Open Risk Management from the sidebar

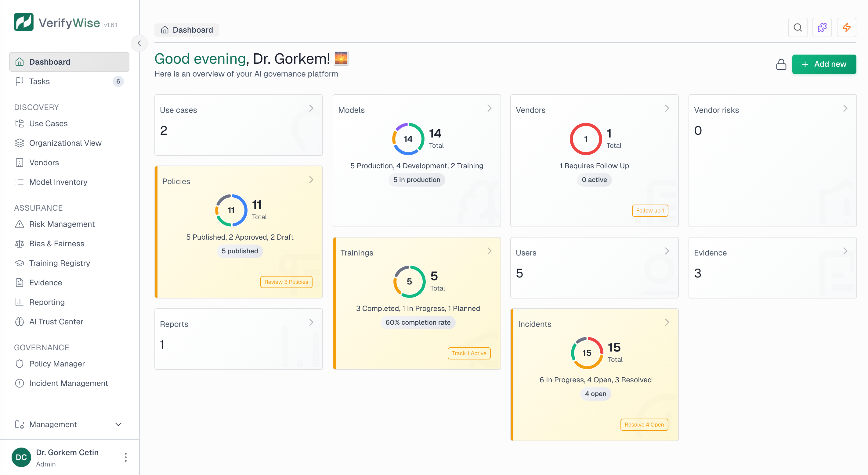[62, 224]
